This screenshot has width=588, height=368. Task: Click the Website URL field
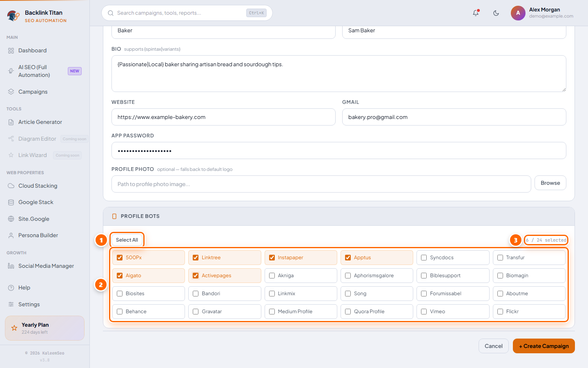click(223, 117)
